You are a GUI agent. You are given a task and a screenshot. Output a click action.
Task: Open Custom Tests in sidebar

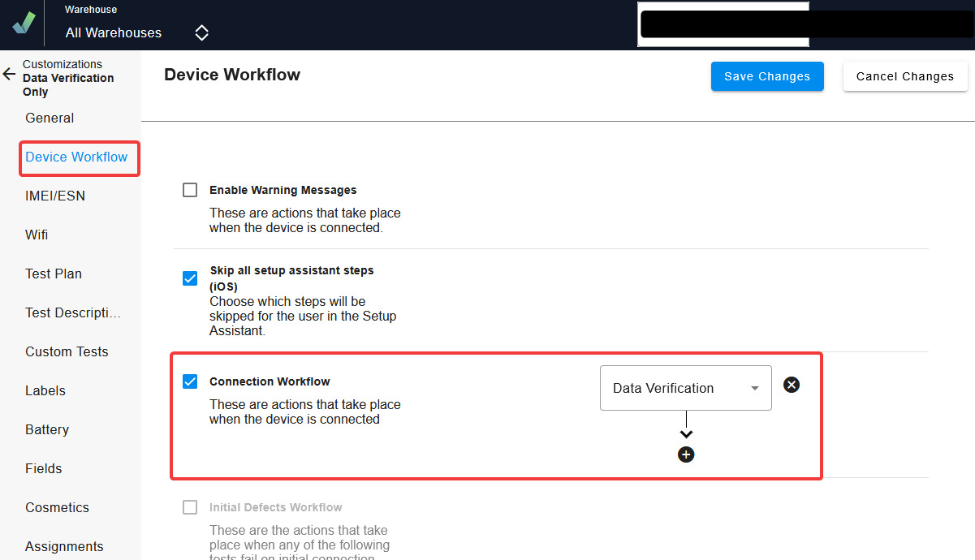point(67,351)
